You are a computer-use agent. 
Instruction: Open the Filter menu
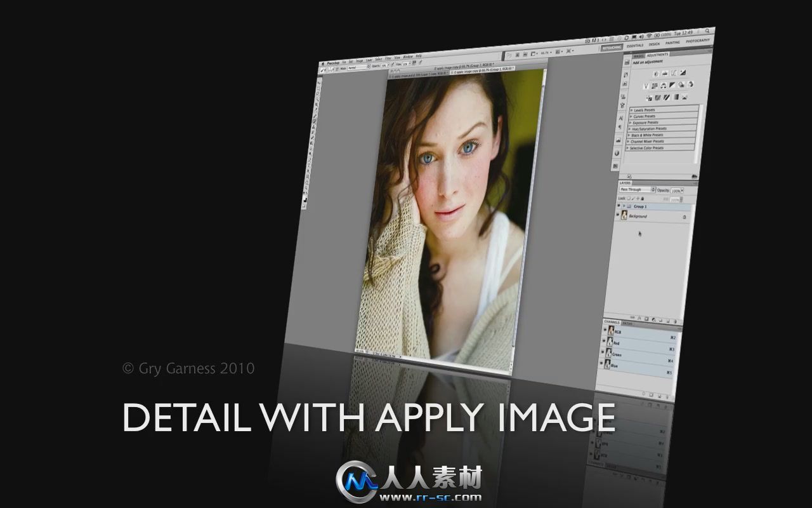(x=388, y=58)
